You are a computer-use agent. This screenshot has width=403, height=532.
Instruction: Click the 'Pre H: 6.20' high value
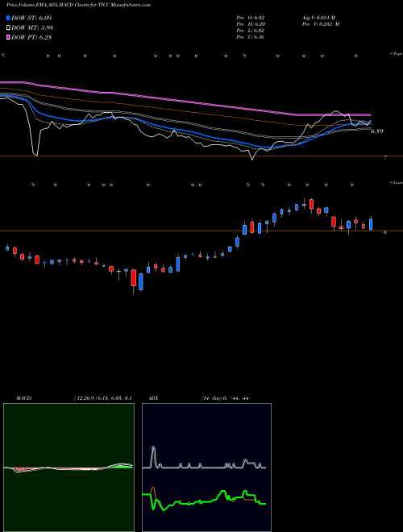(x=251, y=24)
